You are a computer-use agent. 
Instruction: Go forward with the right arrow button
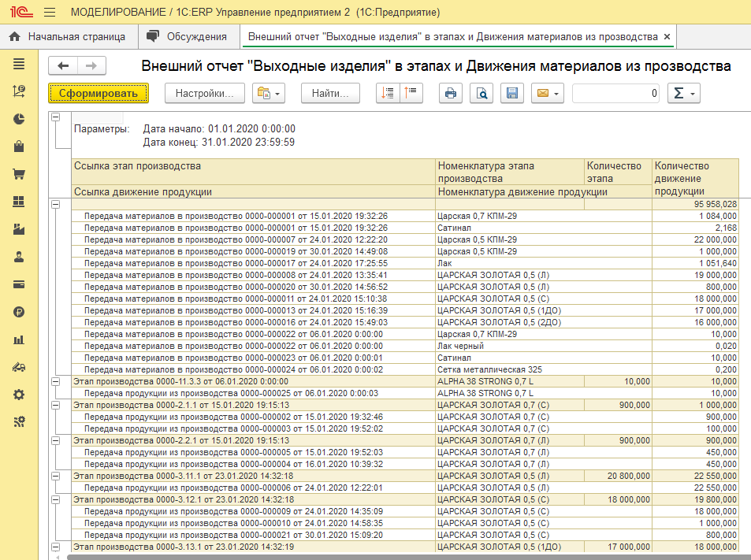coord(91,65)
